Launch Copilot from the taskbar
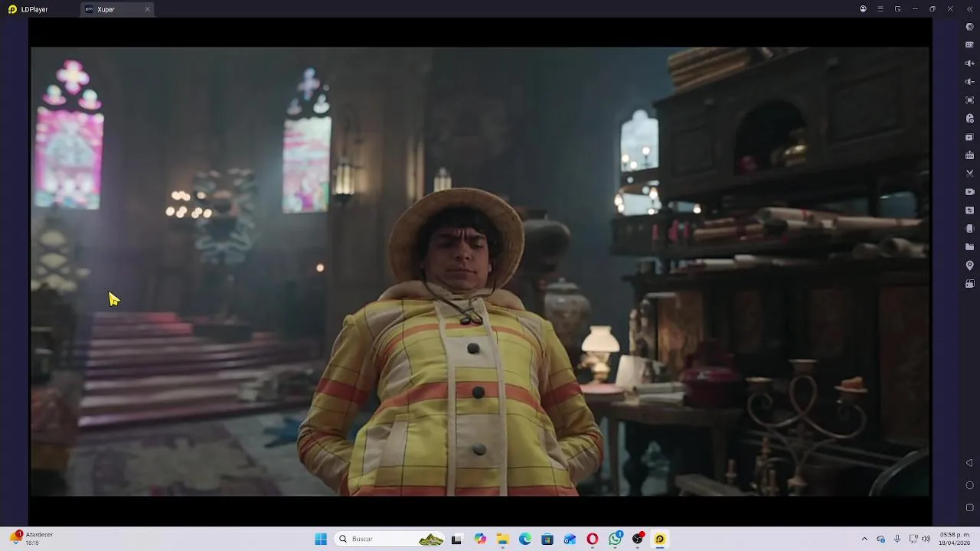The height and width of the screenshot is (551, 980). coord(480,539)
